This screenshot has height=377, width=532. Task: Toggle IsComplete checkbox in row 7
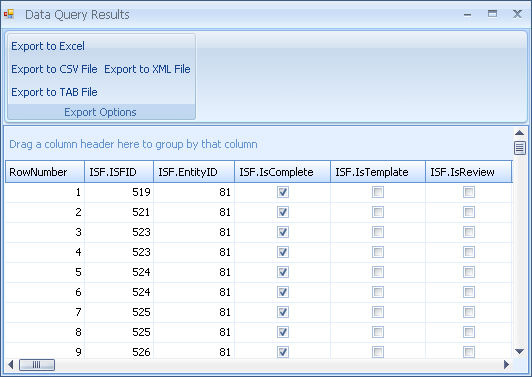[x=283, y=312]
